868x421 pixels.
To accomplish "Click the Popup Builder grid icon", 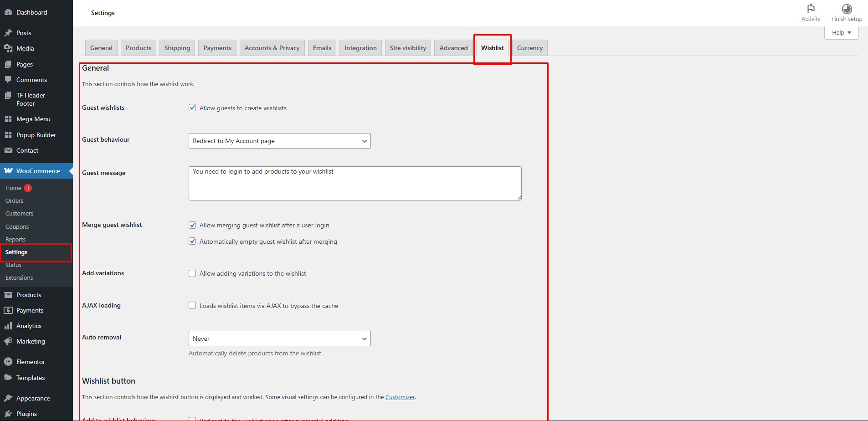I will (8, 135).
